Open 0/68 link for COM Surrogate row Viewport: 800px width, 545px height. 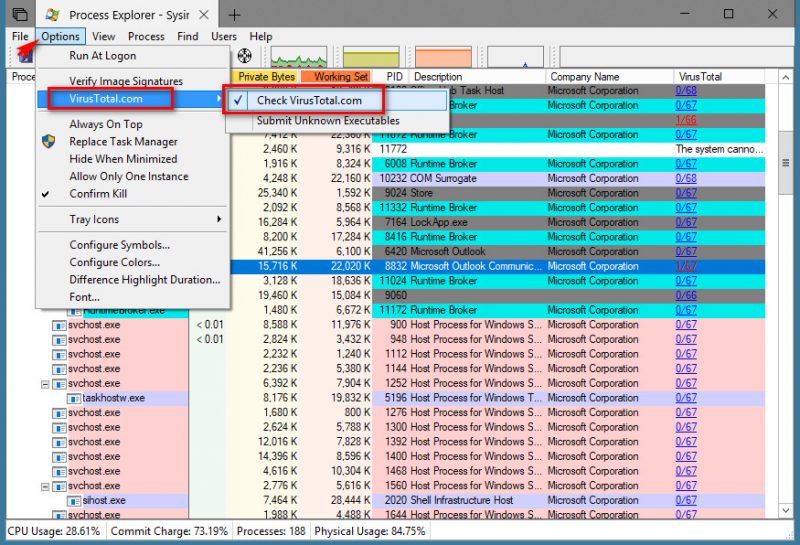click(686, 179)
